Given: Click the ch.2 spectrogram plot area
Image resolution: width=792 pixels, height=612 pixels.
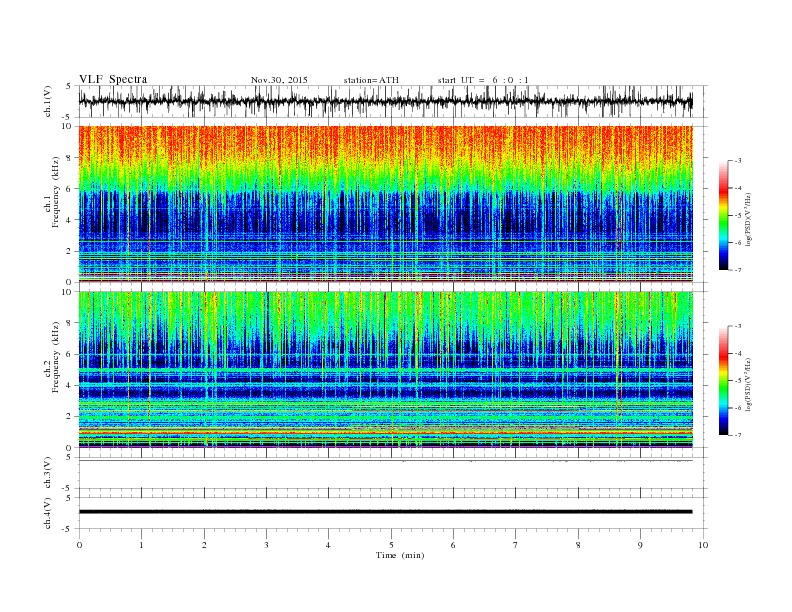Looking at the screenshot, I should [x=386, y=370].
